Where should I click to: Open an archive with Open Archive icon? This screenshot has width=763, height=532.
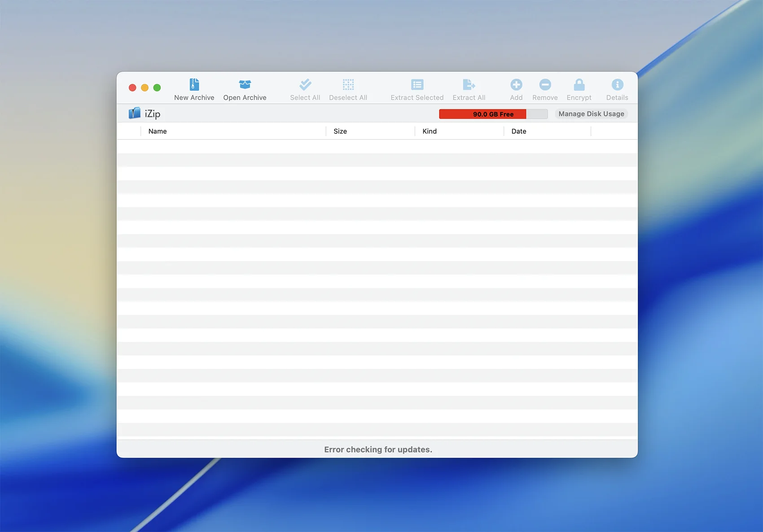[245, 85]
